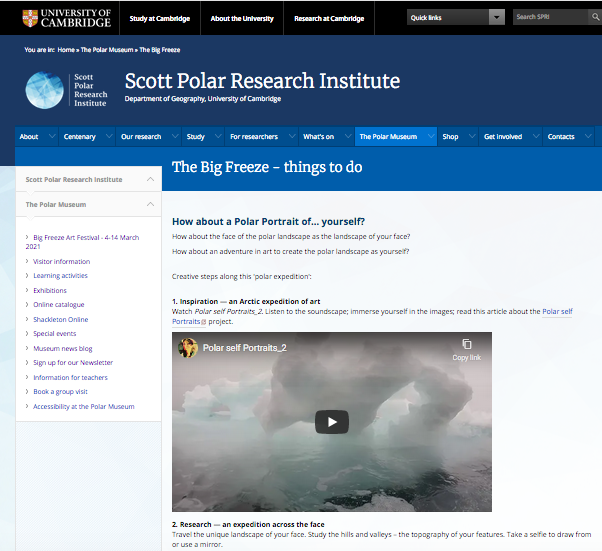Click the University of Cambridge wordmark
Screen dimensions: 602x551
[x=76, y=18]
